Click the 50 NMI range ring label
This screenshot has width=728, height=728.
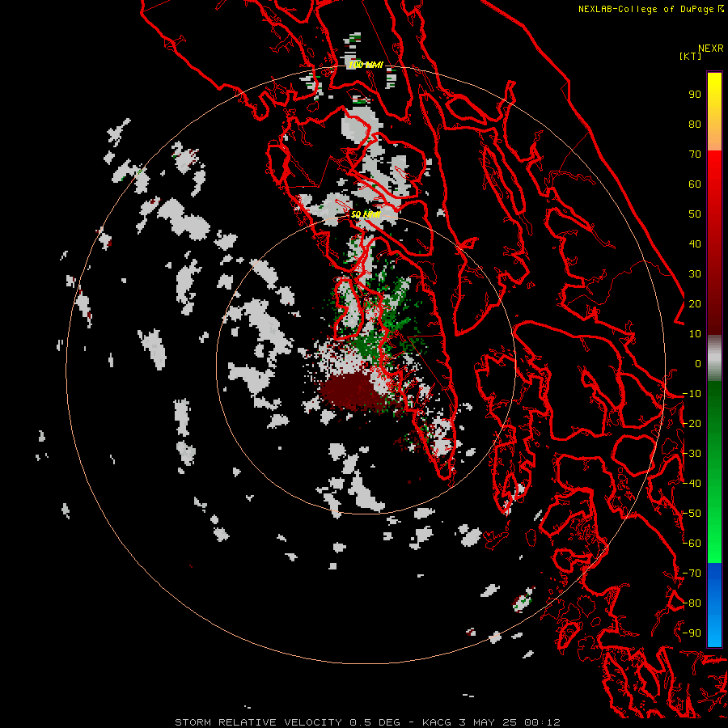click(366, 214)
